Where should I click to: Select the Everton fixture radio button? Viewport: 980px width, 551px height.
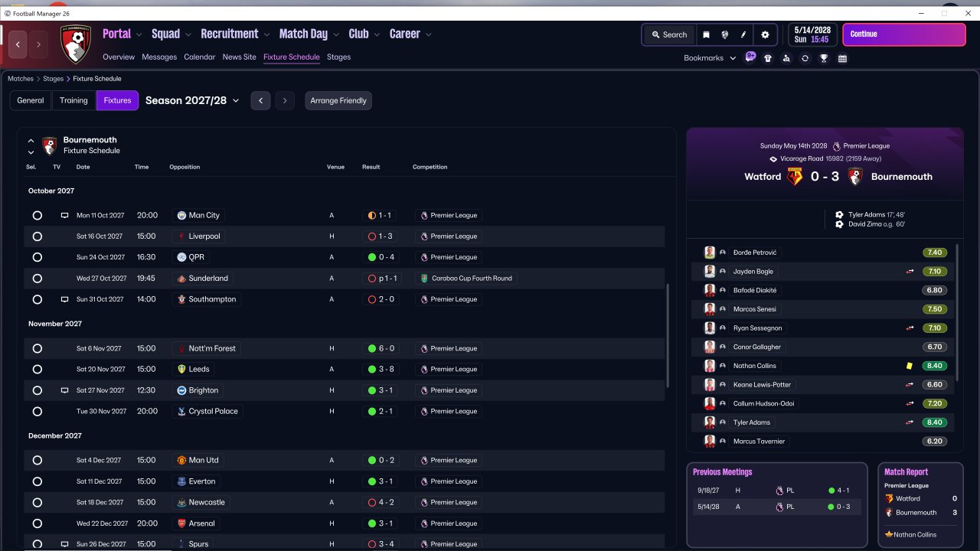(x=37, y=481)
